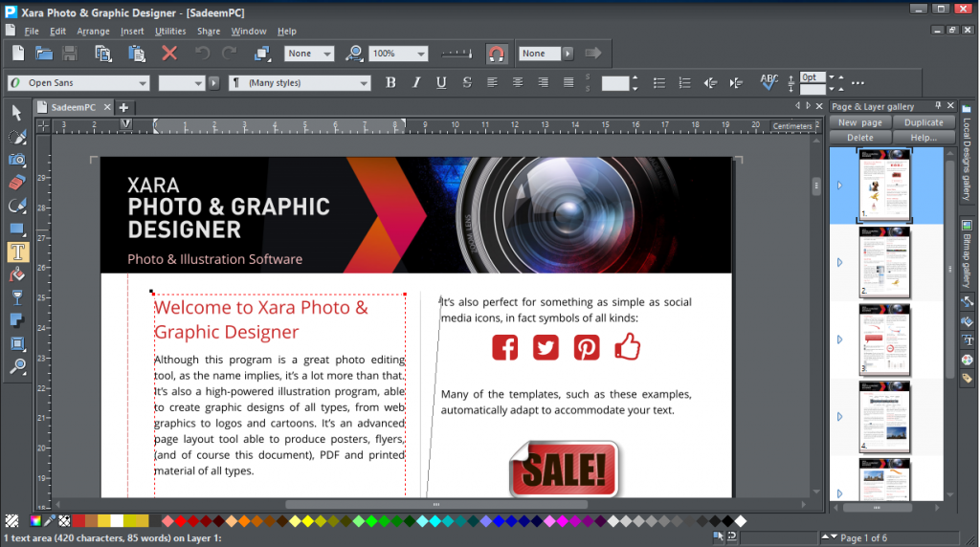Fully justify text
Viewport: 980px width, 547px height.
[568, 82]
